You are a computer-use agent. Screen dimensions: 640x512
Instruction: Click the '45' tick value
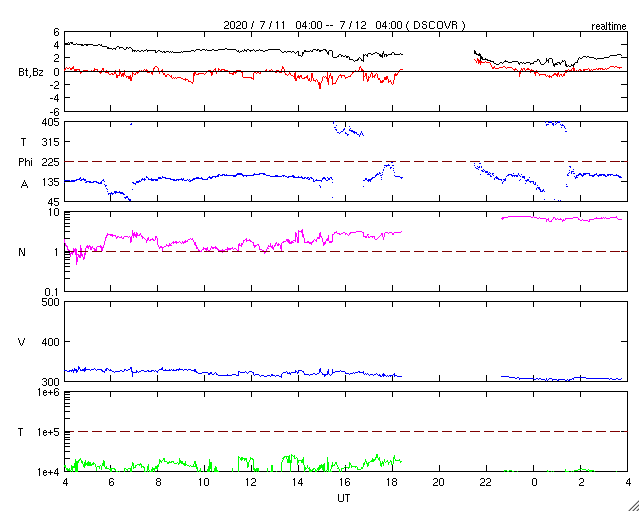coord(54,202)
